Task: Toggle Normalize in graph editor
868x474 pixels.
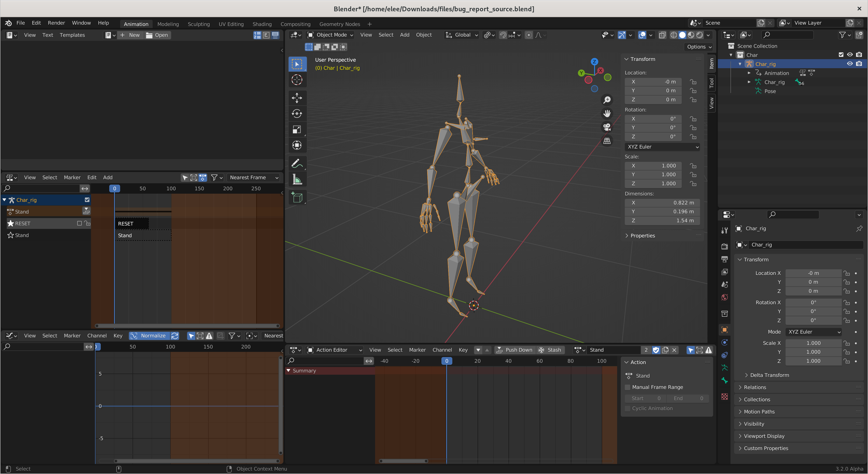Action: (x=149, y=336)
